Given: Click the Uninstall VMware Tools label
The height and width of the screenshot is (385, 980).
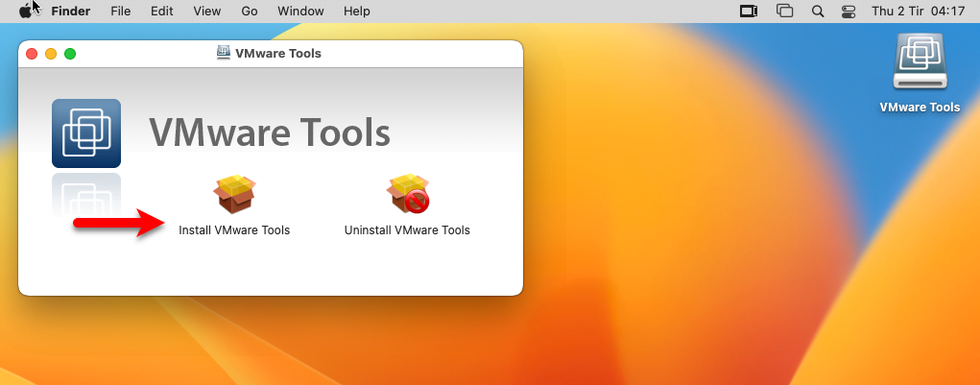Looking at the screenshot, I should coord(407,230).
